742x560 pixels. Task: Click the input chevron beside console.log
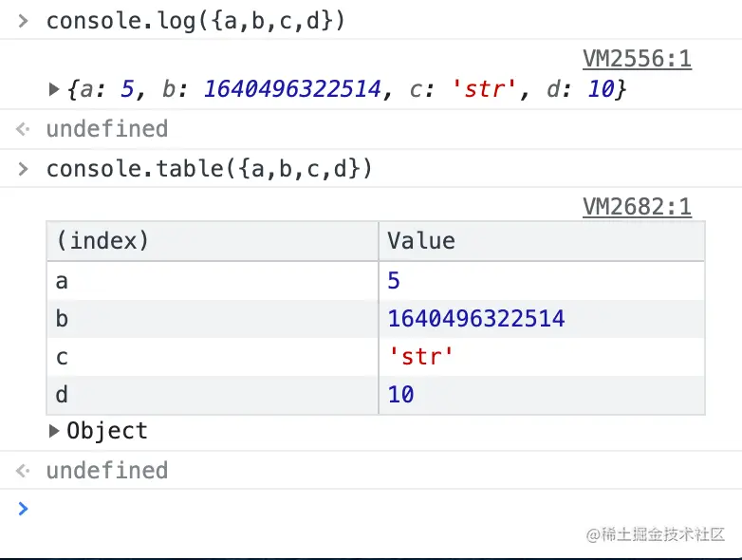coord(24,21)
